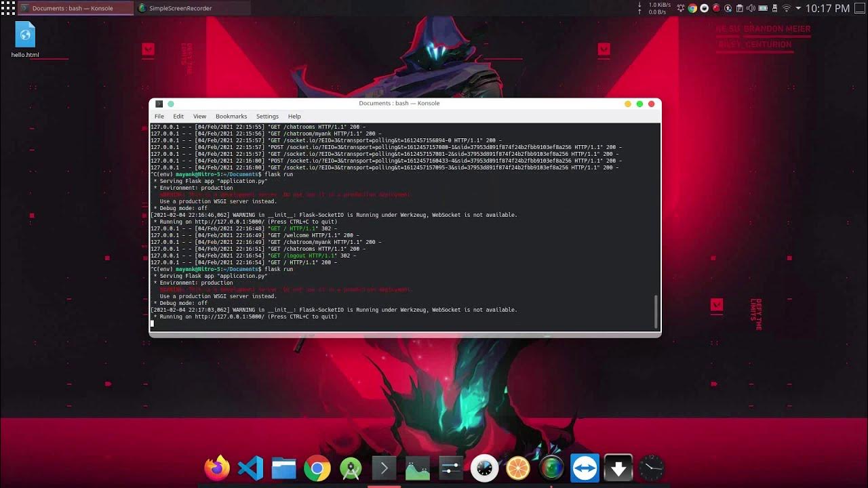This screenshot has width=868, height=488.
Task: Open Visual Studio Code from the dock
Action: click(250, 468)
